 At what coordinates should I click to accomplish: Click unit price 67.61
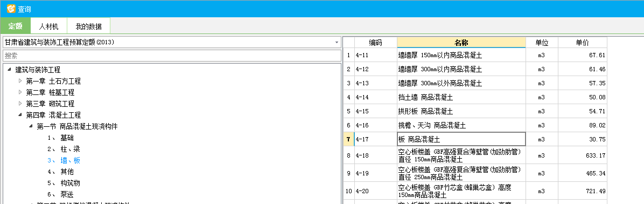[582, 55]
